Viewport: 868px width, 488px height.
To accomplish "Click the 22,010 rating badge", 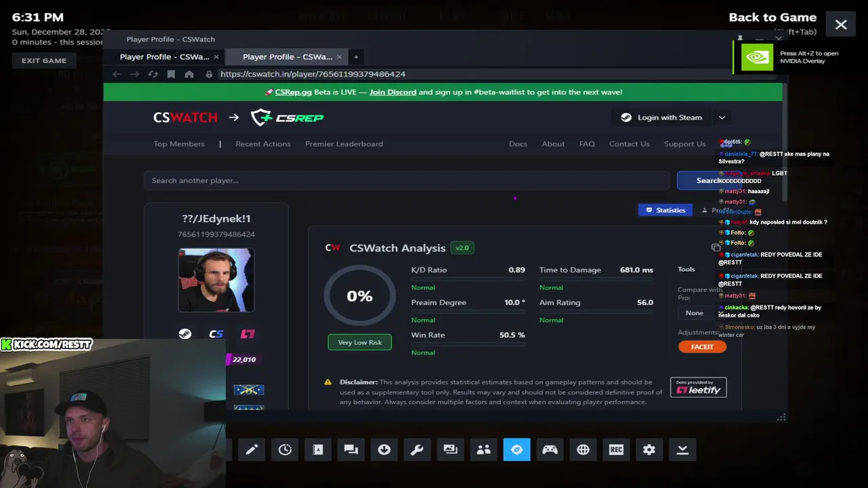I will coord(243,359).
